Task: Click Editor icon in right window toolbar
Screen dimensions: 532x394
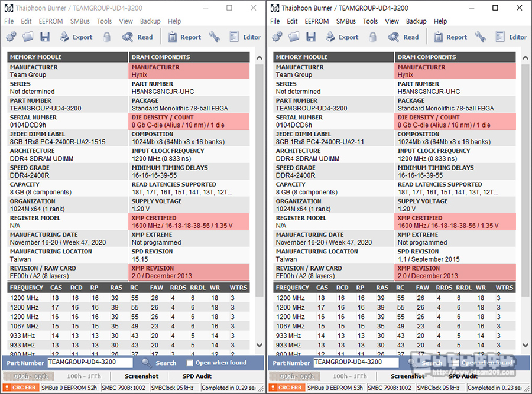Action: pos(500,37)
